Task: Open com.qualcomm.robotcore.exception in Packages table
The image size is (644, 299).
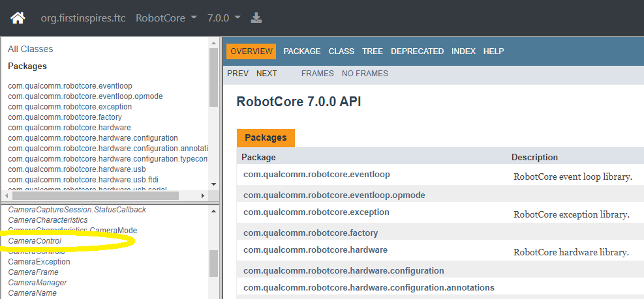Action: coord(316,212)
